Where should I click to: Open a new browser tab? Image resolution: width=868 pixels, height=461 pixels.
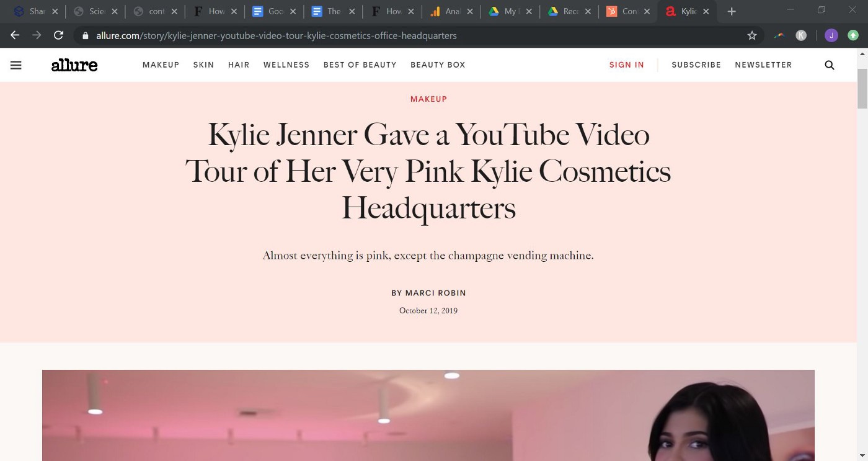(732, 11)
